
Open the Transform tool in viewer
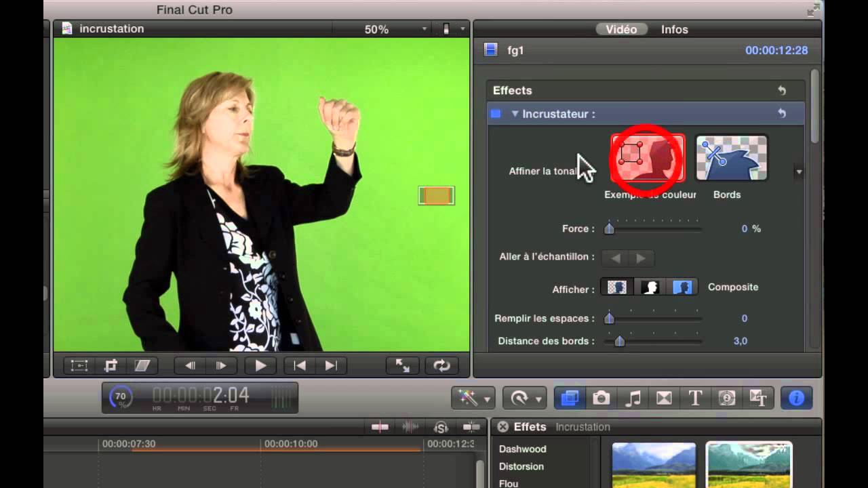(79, 365)
